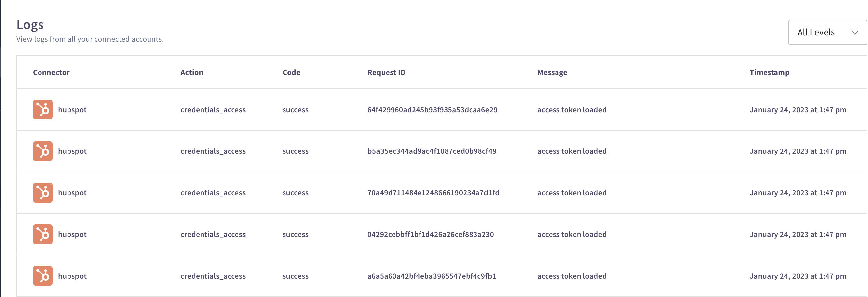
Task: Click the Action column header
Action: tap(191, 72)
